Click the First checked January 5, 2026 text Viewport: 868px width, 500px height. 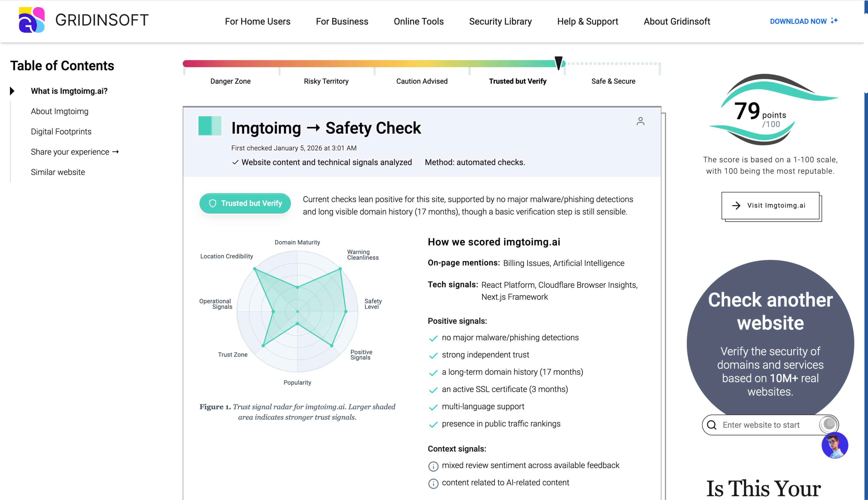(294, 148)
